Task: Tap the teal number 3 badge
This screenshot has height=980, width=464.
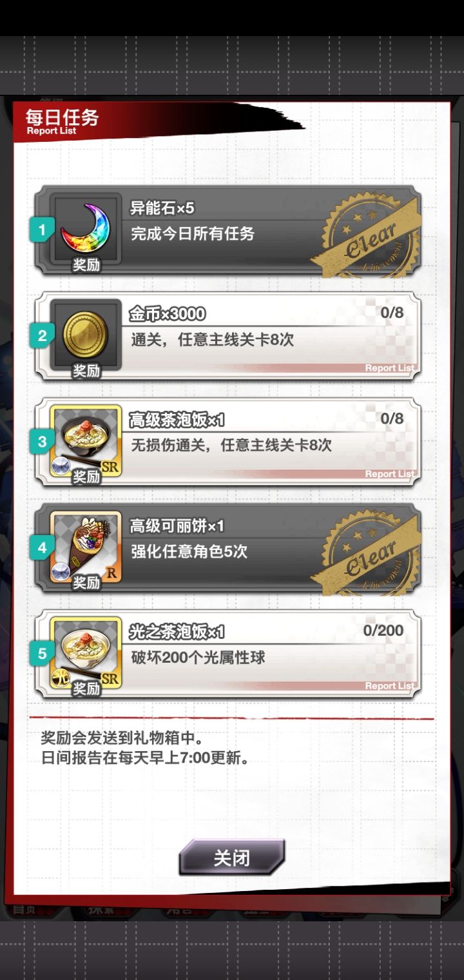Action: (42, 442)
